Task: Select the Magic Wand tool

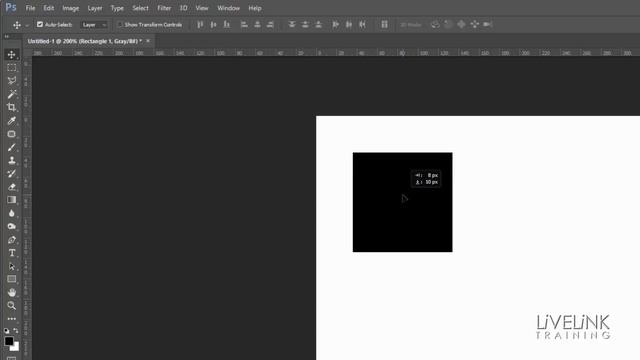Action: point(11,94)
